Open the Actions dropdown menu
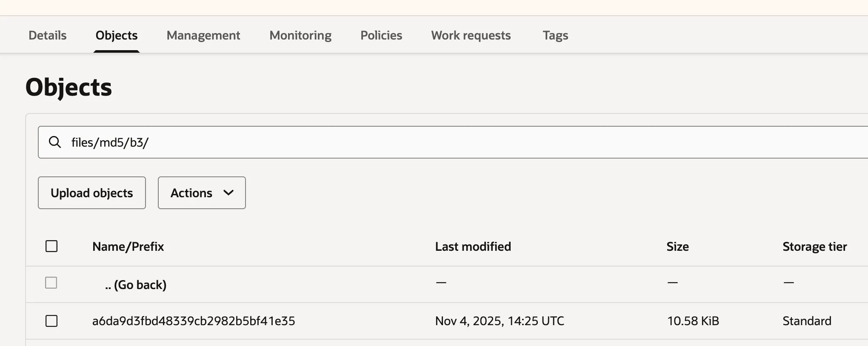 click(202, 193)
